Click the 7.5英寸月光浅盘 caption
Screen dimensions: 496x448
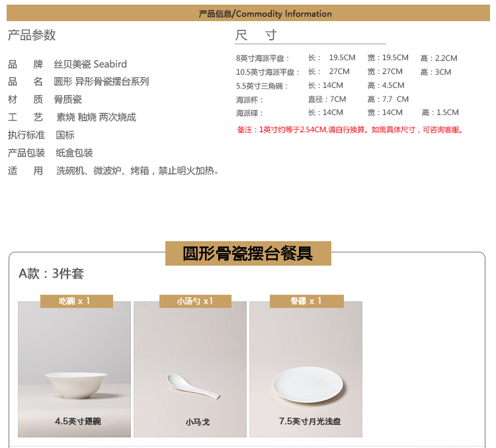pyautogui.click(x=310, y=422)
